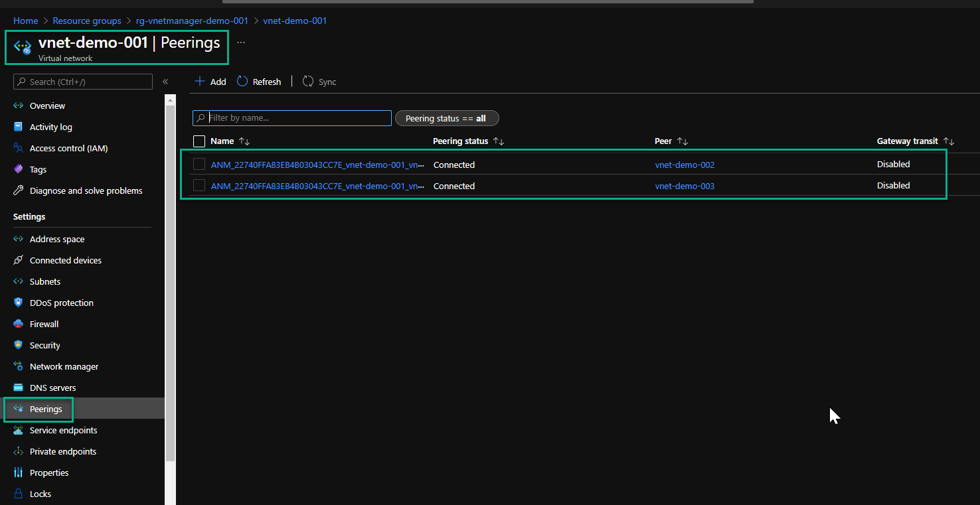Click Disabled value in vnet-demo-002 row
This screenshot has width=980, height=505.
point(894,164)
